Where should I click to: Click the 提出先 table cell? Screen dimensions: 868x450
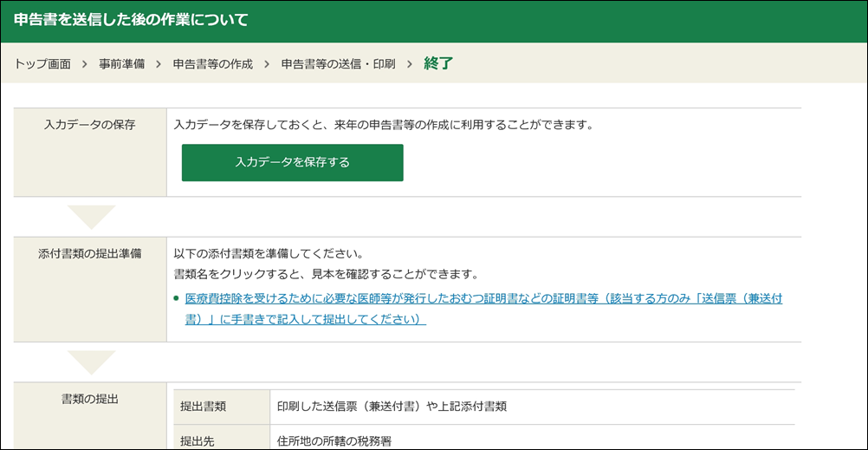pyautogui.click(x=222, y=438)
